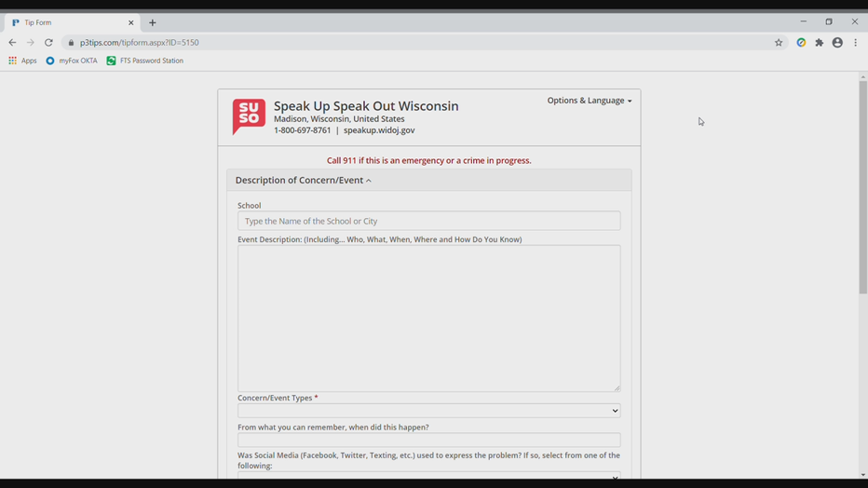Expand the Concern/Event Types dropdown

(428, 411)
